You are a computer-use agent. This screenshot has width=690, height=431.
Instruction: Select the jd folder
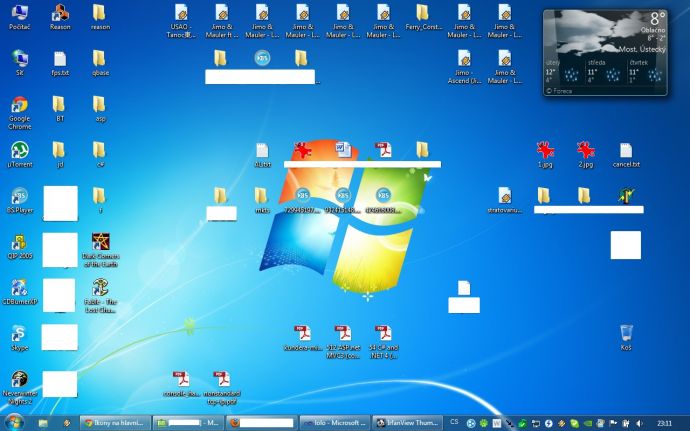(x=60, y=154)
